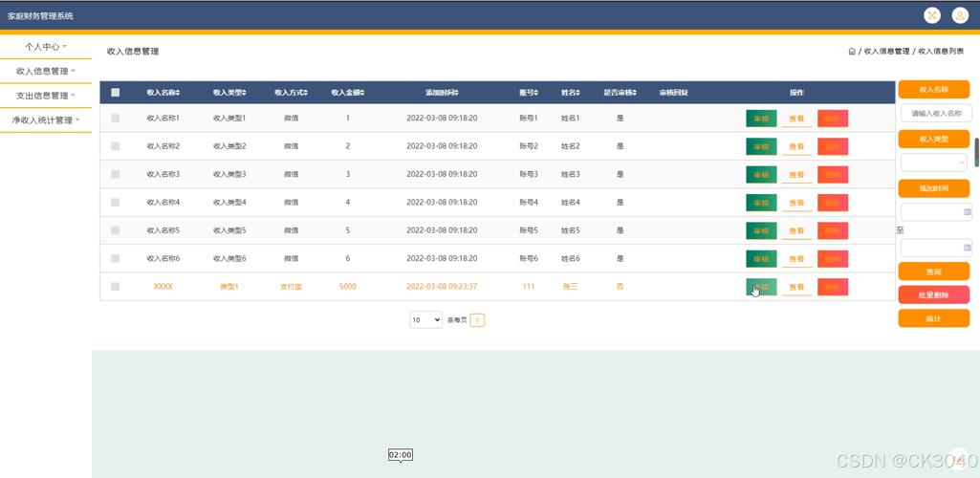Click 审核 for row 收入名称2
Image resolution: width=980 pixels, height=478 pixels.
click(761, 146)
